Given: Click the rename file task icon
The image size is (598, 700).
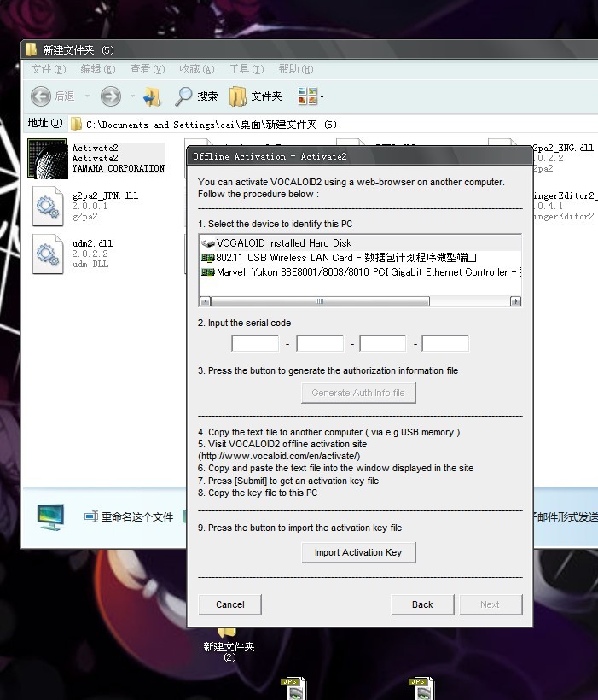Looking at the screenshot, I should point(91,517).
